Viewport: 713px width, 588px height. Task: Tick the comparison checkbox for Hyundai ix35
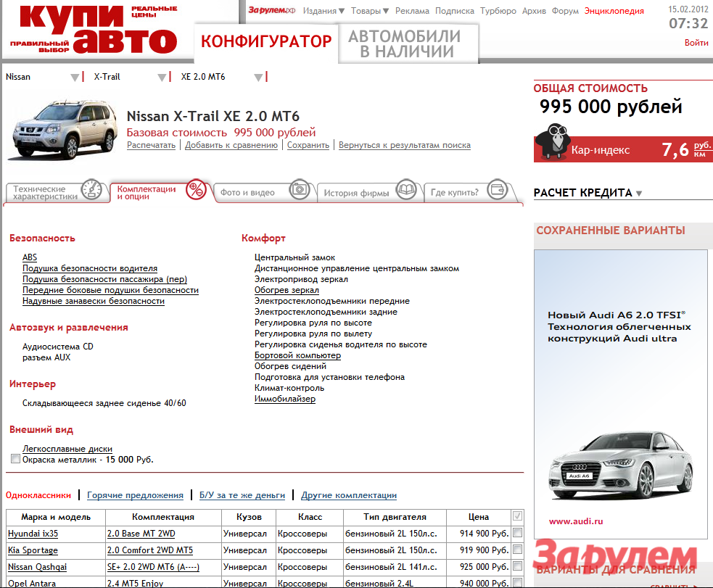click(517, 533)
